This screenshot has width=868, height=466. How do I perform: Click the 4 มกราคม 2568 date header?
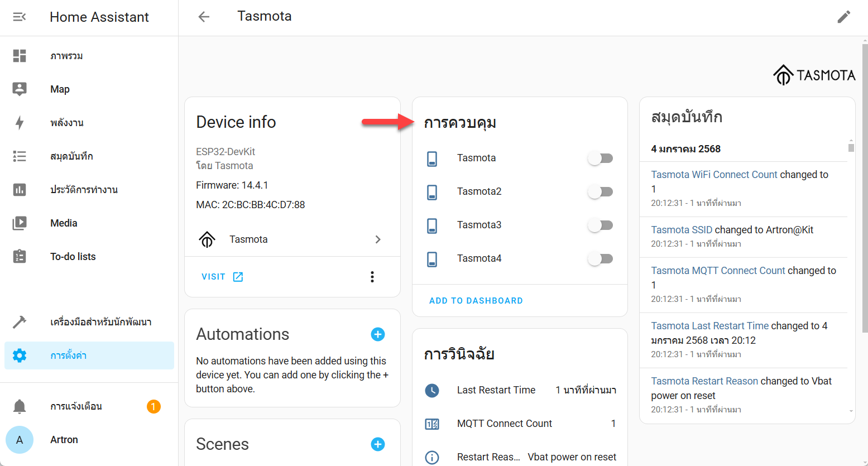pos(685,149)
